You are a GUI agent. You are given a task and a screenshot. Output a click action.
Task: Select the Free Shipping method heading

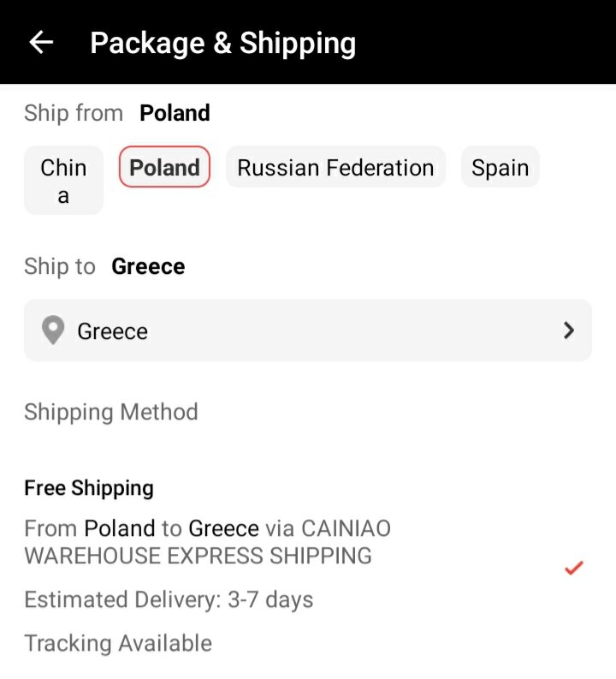[89, 488]
